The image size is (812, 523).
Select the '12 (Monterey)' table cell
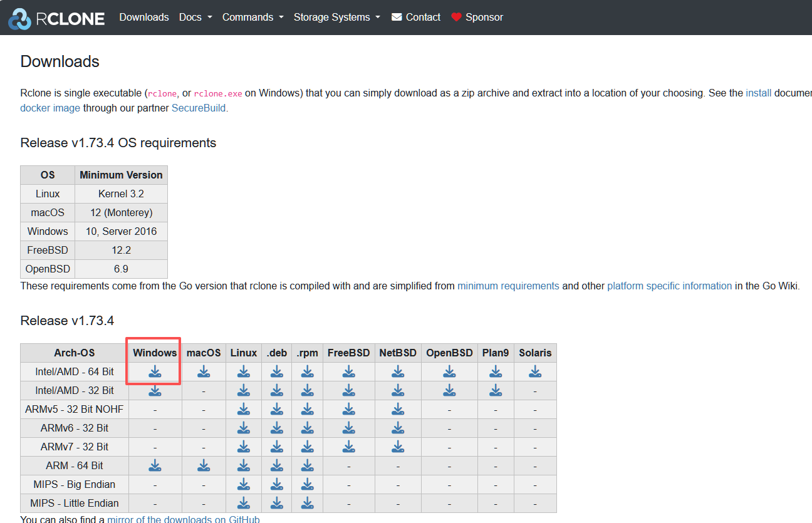pyautogui.click(x=122, y=213)
